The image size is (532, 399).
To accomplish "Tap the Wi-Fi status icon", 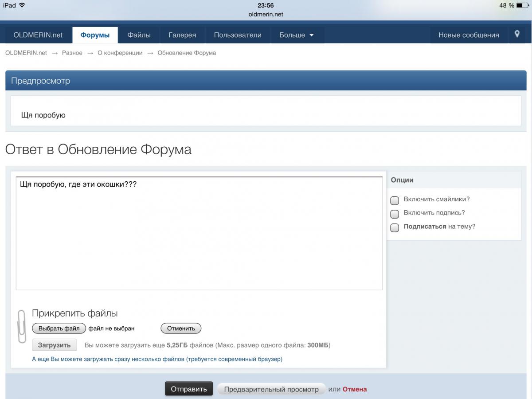I will (22, 5).
